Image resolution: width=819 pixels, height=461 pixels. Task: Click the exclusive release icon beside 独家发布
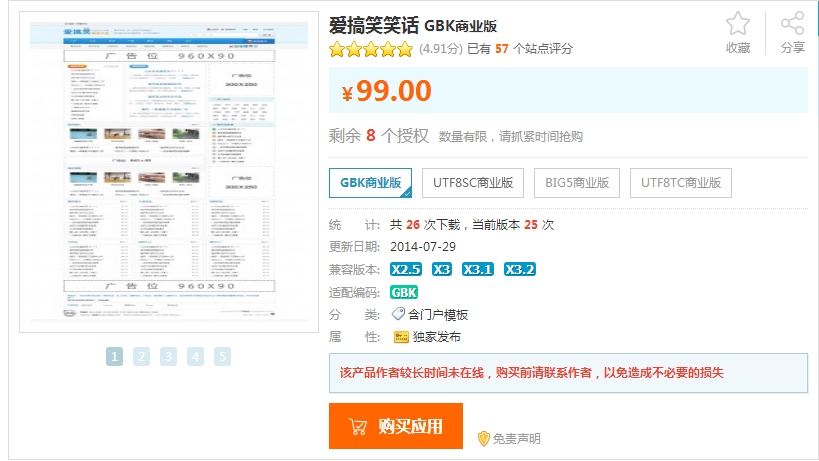click(x=401, y=337)
